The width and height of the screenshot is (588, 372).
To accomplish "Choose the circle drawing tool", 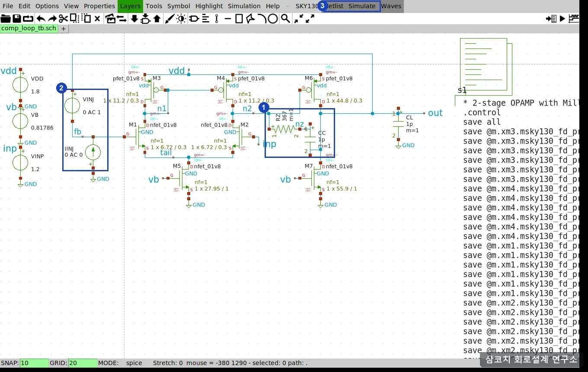I will point(273,19).
